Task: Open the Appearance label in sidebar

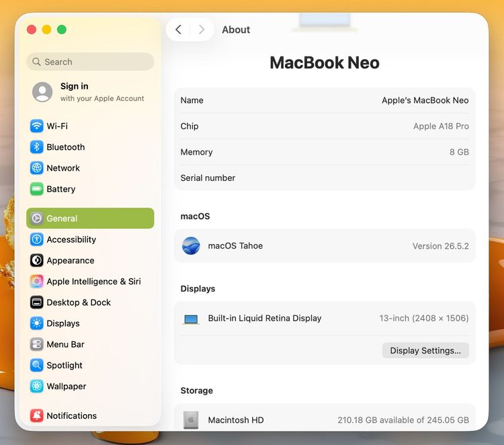Action: [x=71, y=260]
